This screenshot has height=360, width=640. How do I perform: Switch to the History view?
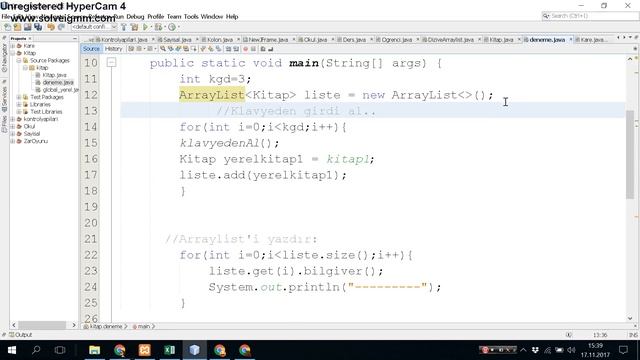pos(113,49)
